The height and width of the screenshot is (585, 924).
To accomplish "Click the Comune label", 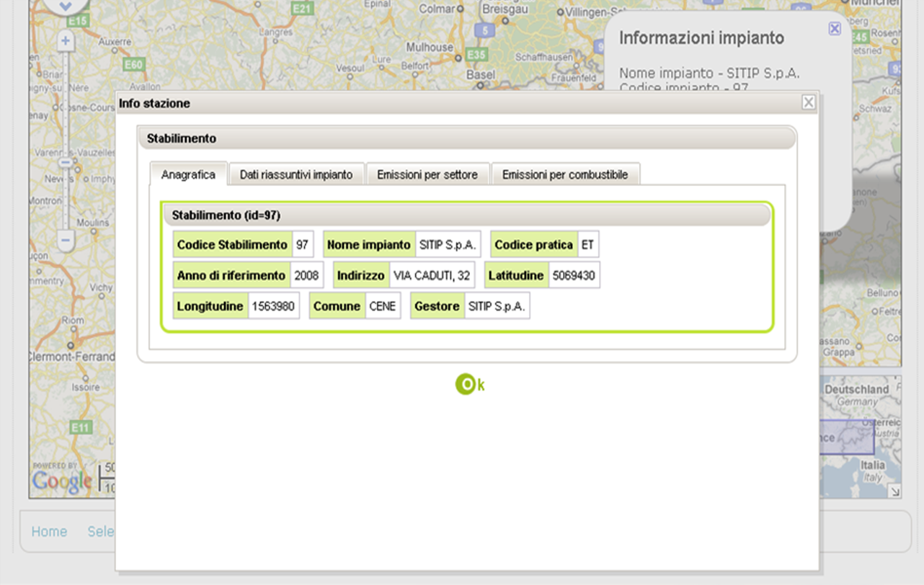I will click(337, 306).
